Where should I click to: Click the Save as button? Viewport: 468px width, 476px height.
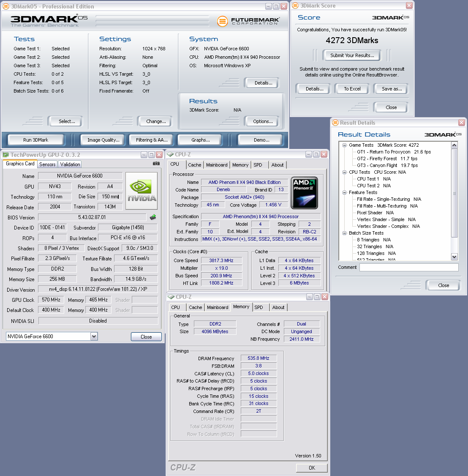(392, 89)
